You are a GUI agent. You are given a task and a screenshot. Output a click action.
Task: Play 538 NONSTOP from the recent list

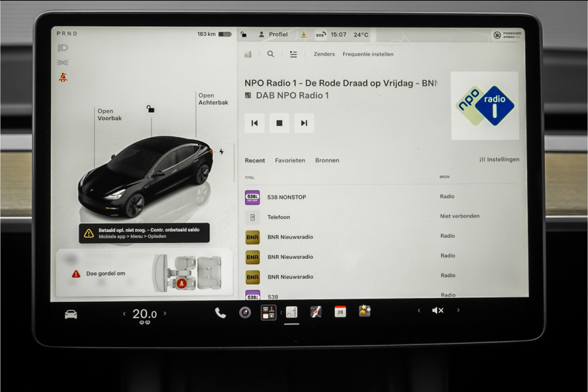381,197
